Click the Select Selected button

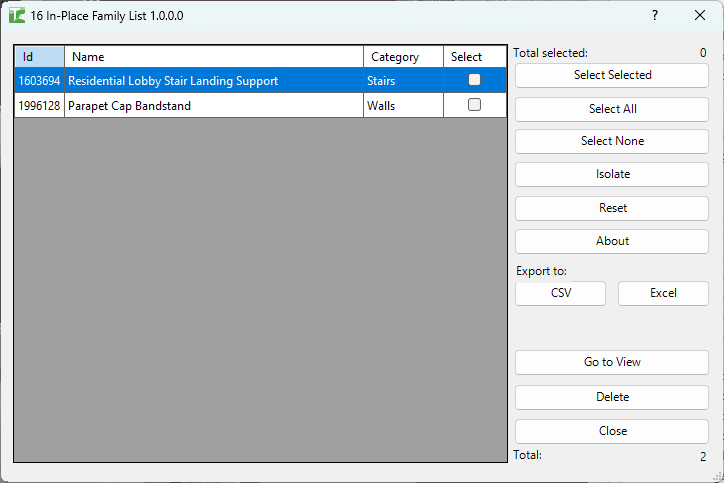(x=612, y=75)
